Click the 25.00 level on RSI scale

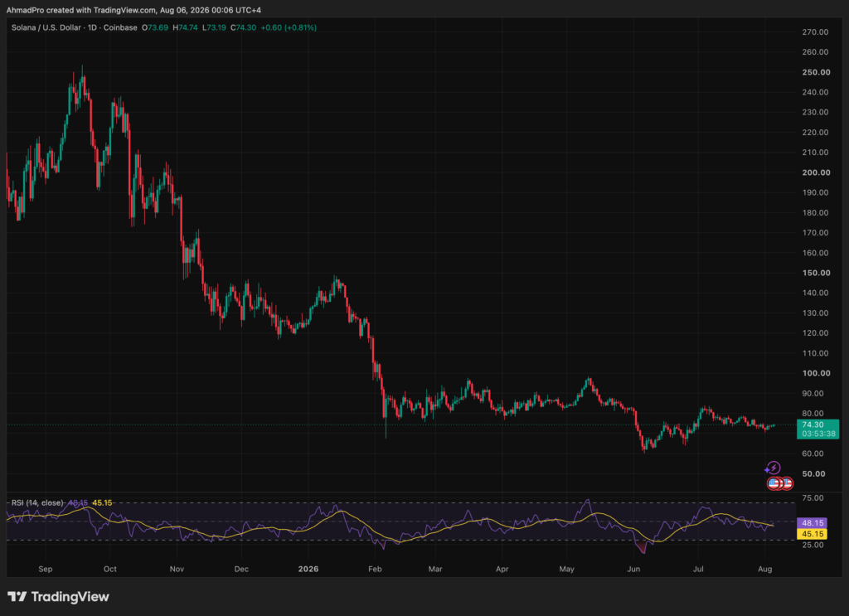(813, 545)
